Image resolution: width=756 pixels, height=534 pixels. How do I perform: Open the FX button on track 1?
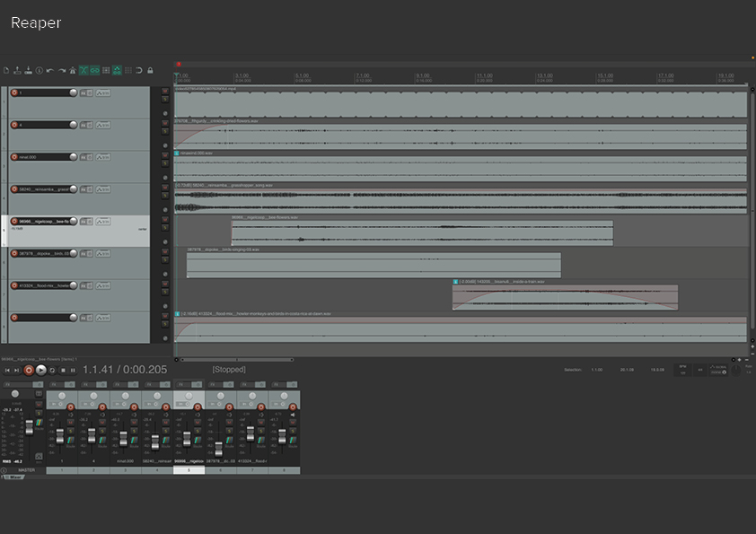84,92
